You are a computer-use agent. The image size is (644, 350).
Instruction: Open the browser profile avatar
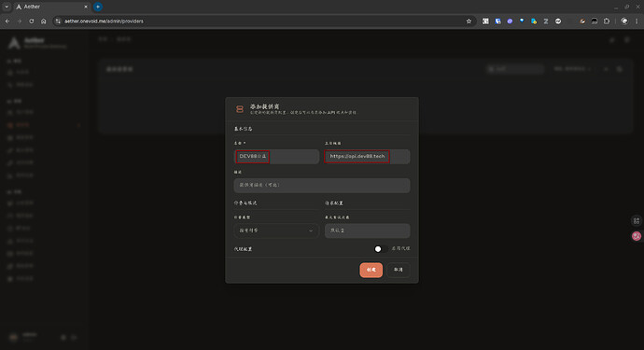624,21
